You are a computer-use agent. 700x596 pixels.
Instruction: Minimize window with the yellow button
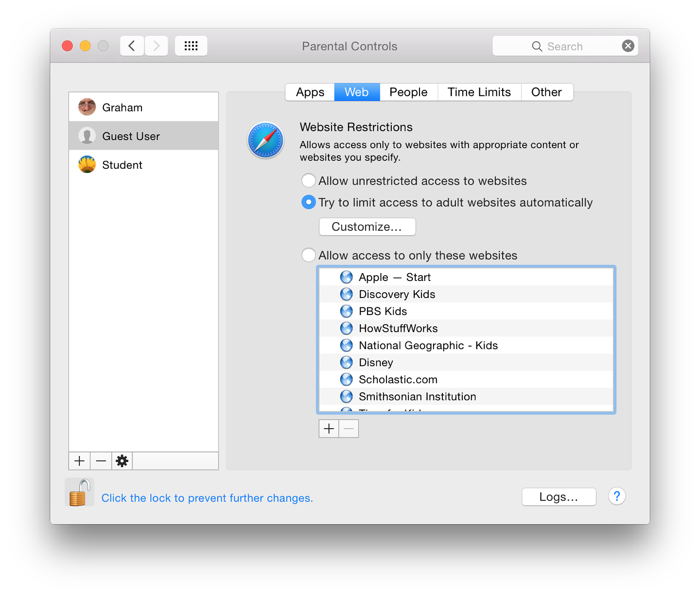[86, 46]
